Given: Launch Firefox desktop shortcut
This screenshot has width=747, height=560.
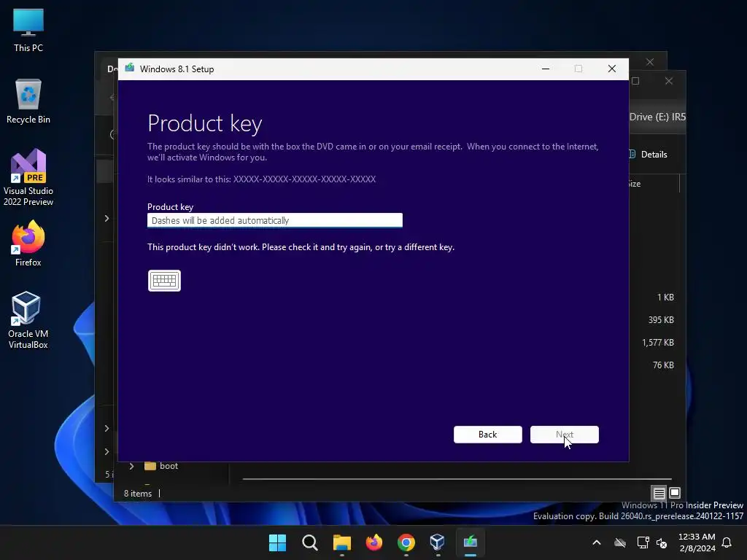Looking at the screenshot, I should click(28, 244).
